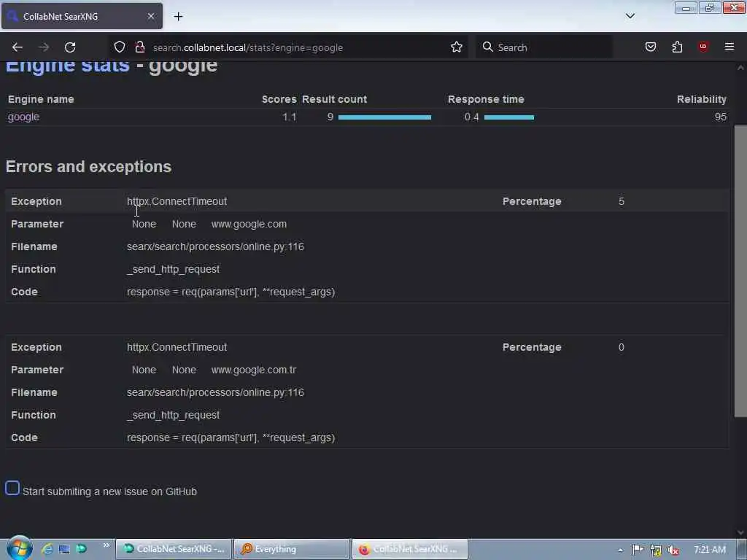Click the Reliability column header
This screenshot has width=747, height=560.
(x=701, y=99)
